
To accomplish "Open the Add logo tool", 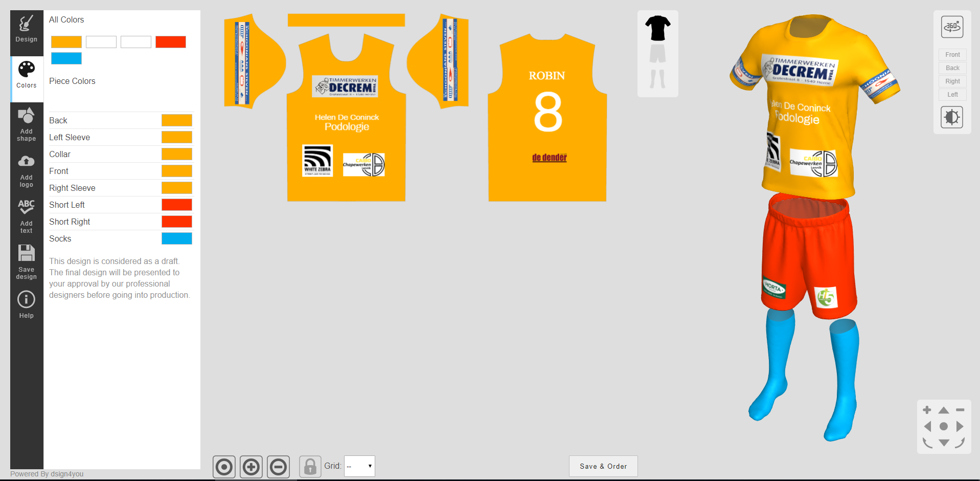I will 26,171.
